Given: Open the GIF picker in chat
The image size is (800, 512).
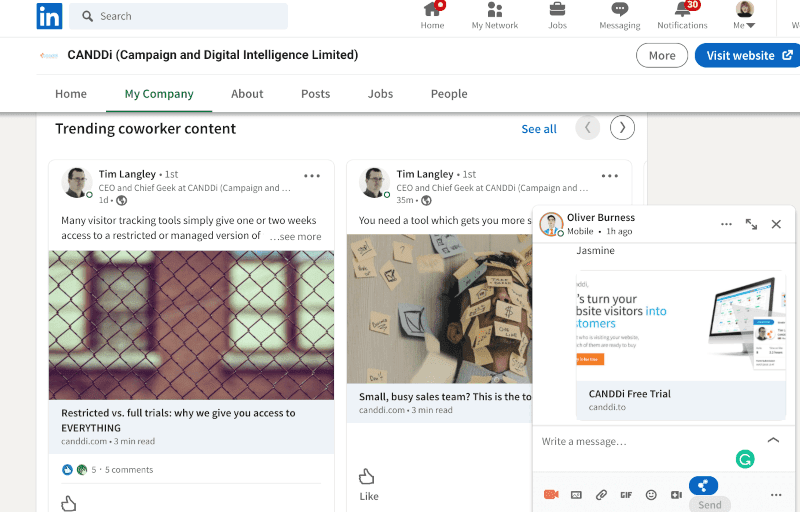Looking at the screenshot, I should [626, 495].
